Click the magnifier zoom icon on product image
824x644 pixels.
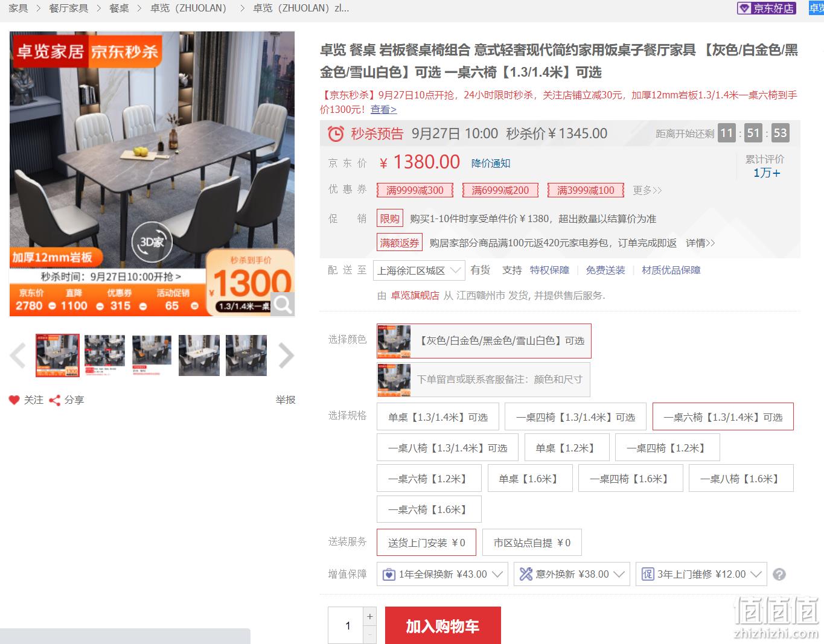[x=283, y=304]
